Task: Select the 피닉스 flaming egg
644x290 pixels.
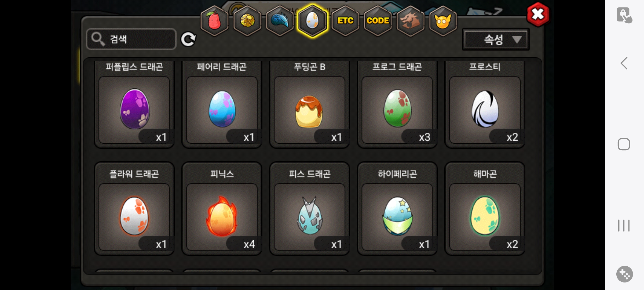Action: point(222,209)
